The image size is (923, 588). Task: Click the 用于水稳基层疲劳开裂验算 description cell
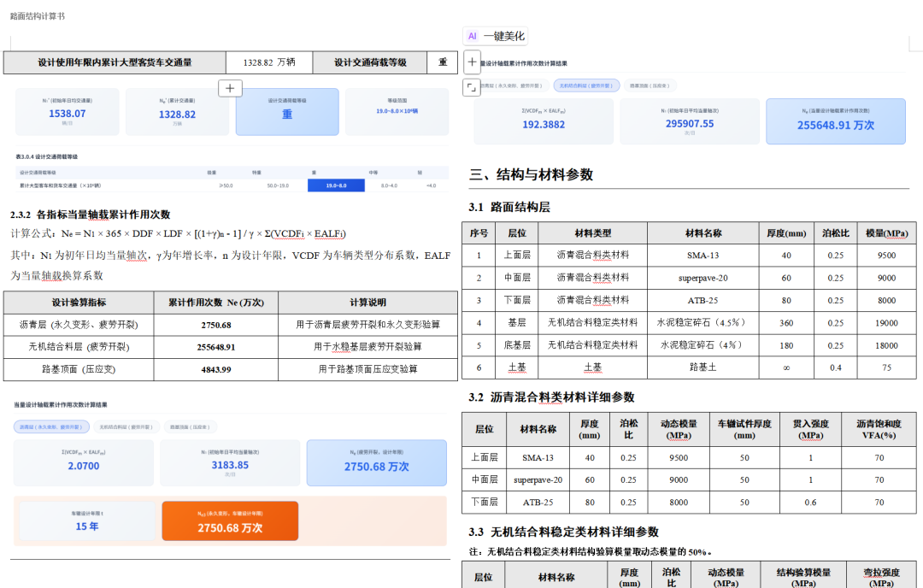tap(367, 347)
